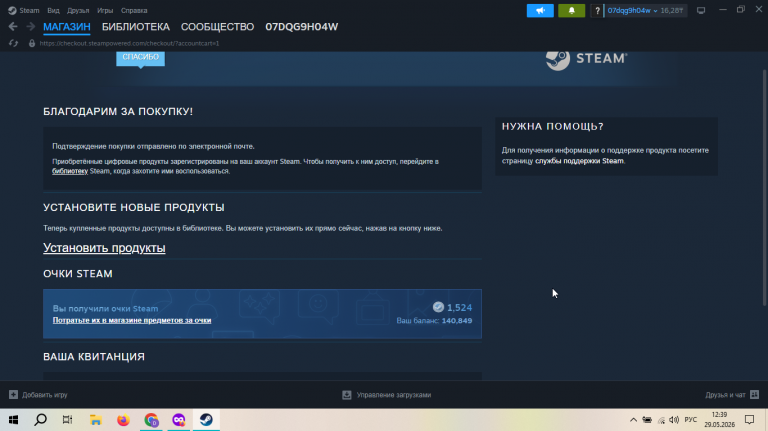Click the battery icon in the system tray
This screenshot has height=431, width=768.
647,420
